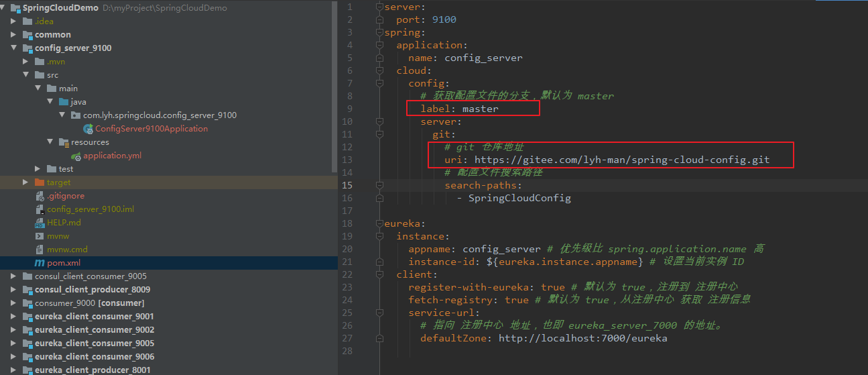The height and width of the screenshot is (375, 868).
Task: Click the SpringCloudDemo project folder icon
Action: (15, 8)
